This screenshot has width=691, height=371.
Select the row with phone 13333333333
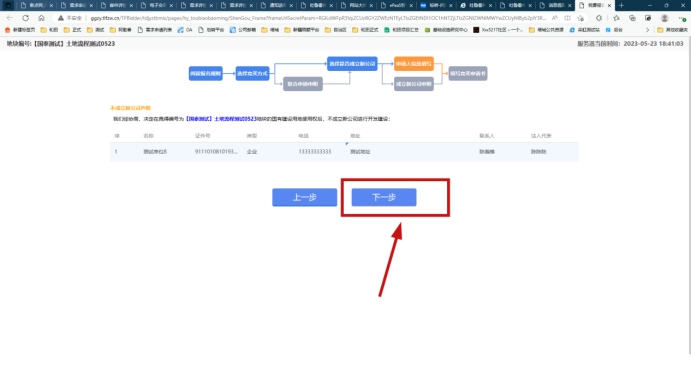pyautogui.click(x=344, y=152)
